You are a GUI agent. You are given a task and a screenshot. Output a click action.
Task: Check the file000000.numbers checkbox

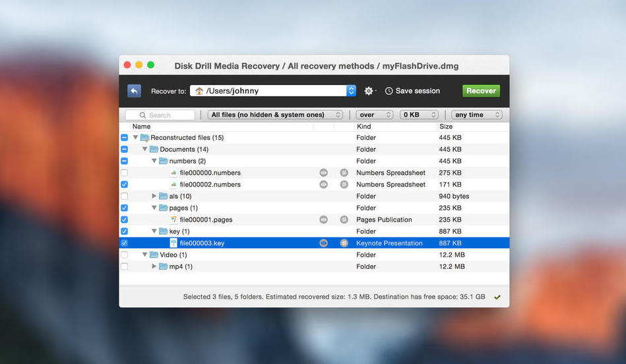click(x=124, y=173)
